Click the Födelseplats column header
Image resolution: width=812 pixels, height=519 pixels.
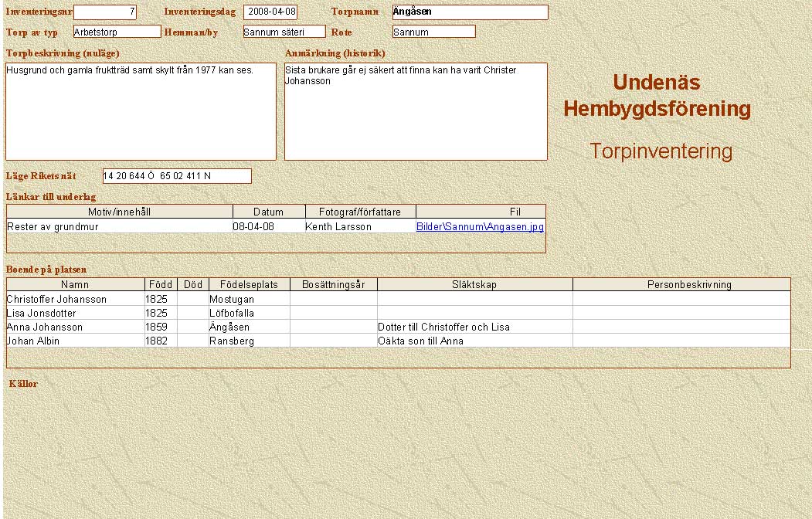pos(249,285)
